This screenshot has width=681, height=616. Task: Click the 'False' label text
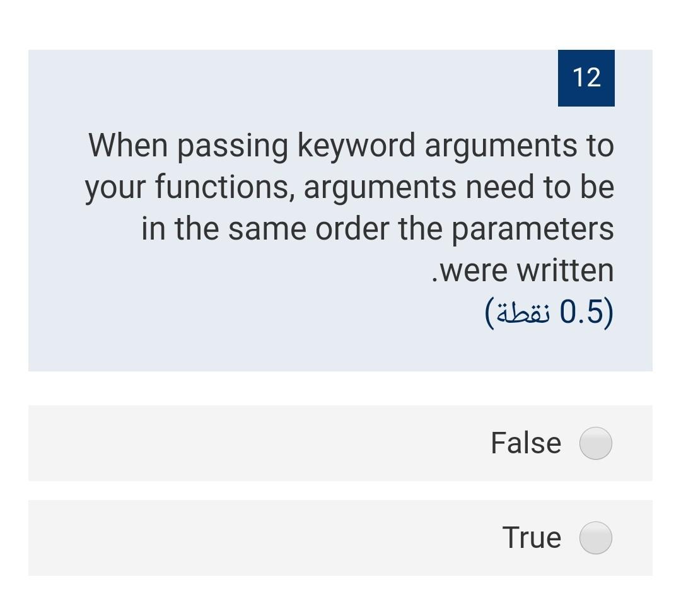pos(526,443)
